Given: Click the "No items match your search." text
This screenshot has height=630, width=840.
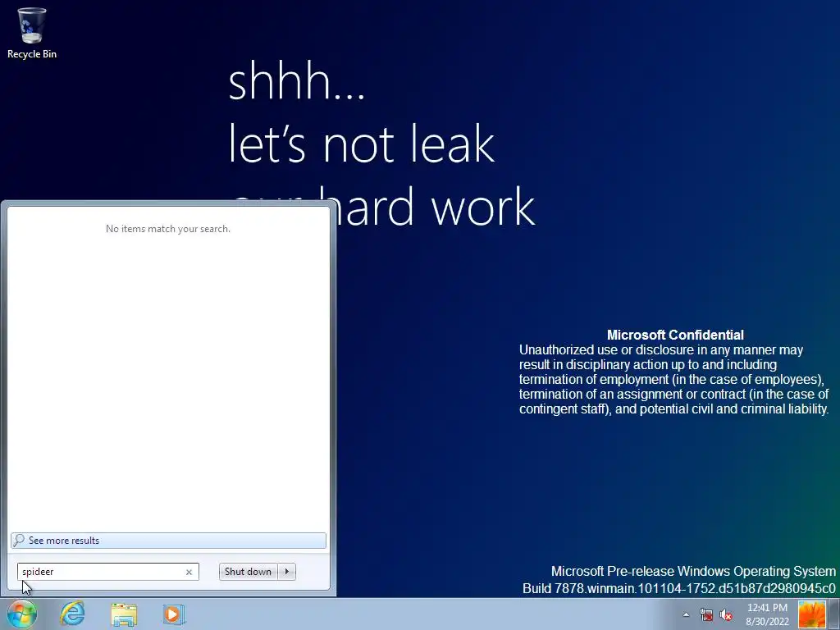Looking at the screenshot, I should [x=168, y=229].
